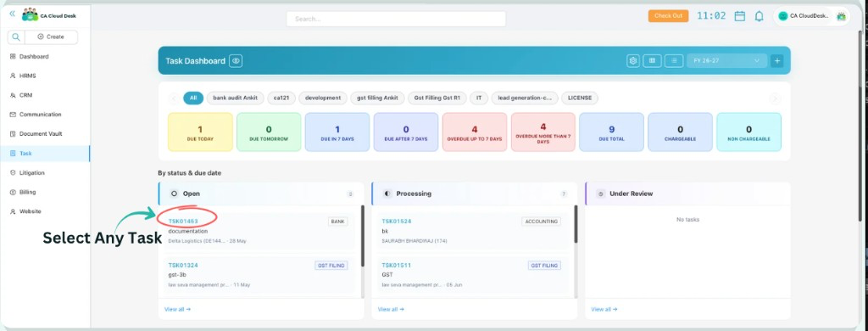Viewport: 868px width, 331px height.
Task: Open the Due Today card
Action: coord(200,132)
